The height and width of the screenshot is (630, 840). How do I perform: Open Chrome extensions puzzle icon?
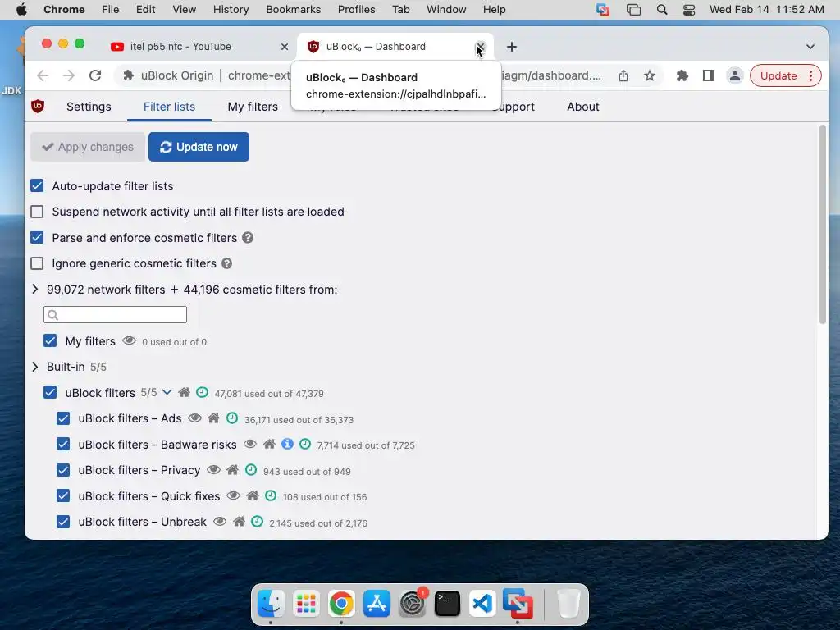tap(682, 75)
